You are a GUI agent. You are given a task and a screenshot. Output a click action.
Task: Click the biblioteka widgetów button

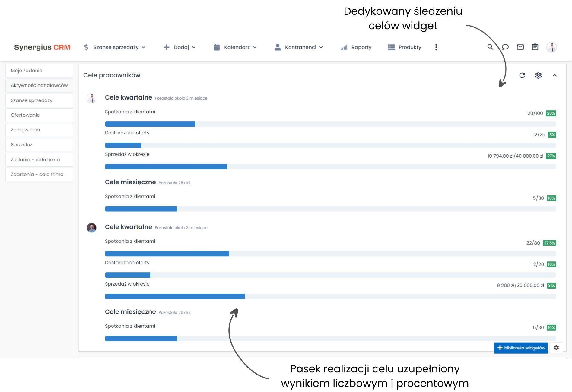[521, 348]
